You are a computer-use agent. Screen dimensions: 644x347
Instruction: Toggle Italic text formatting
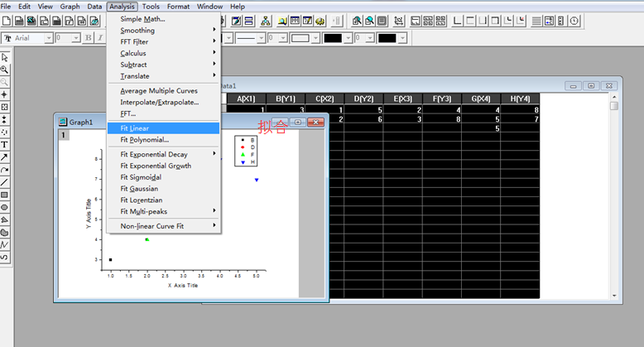(x=99, y=38)
